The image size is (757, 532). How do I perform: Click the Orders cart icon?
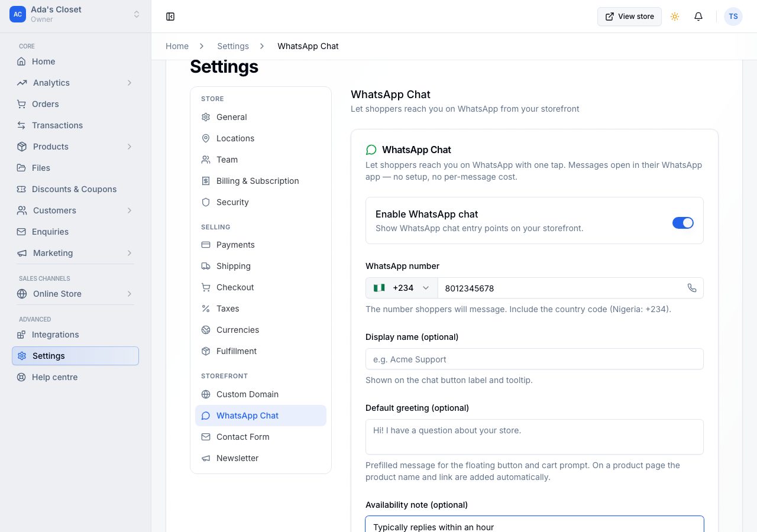click(x=21, y=104)
